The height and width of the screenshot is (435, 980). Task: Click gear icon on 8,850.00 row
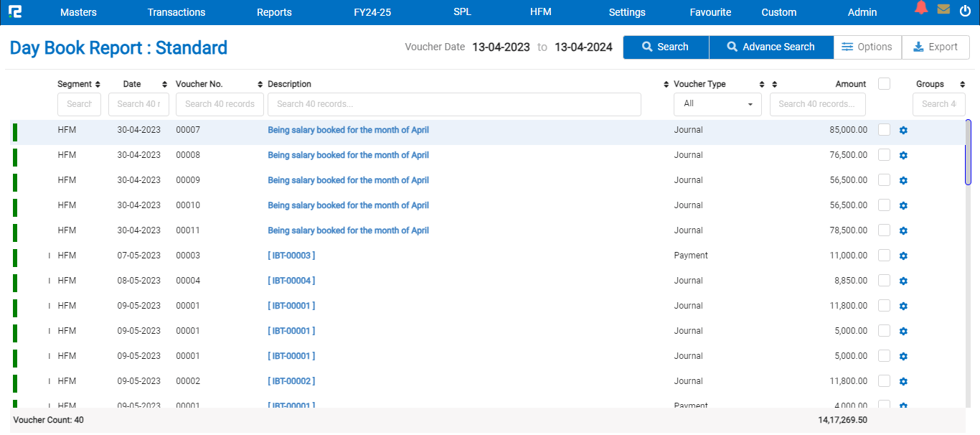[903, 281]
